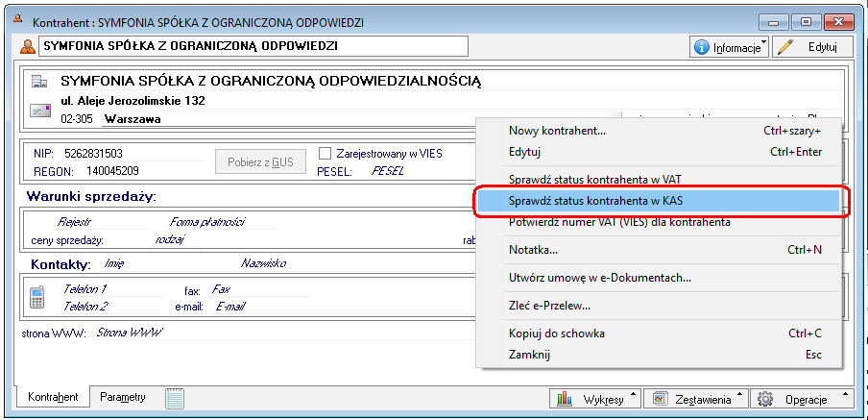This screenshot has height=420, width=868.
Task: Maximize the Kontrahent window
Action: 806,22
